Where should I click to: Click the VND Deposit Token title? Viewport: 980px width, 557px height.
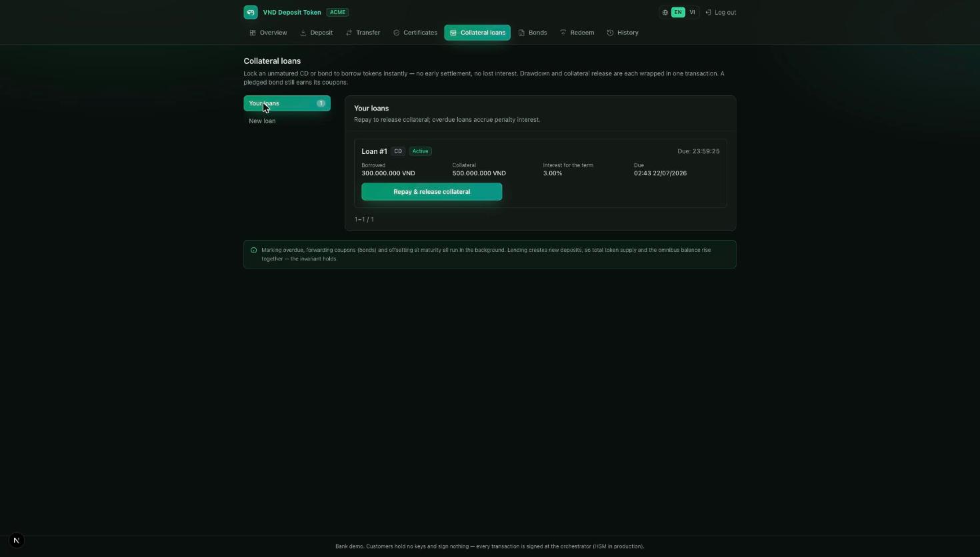pyautogui.click(x=292, y=12)
